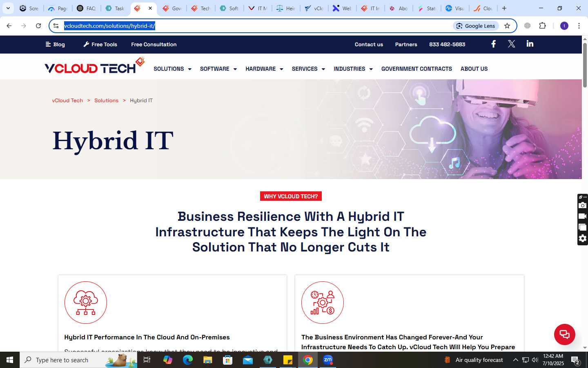Expand the HARDWARE dropdown menu
This screenshot has height=368, width=588.
(264, 69)
